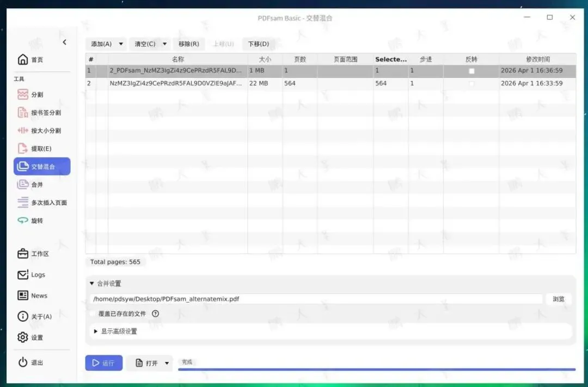Collapse the 合并设置 section
The image size is (588, 387).
coord(92,283)
